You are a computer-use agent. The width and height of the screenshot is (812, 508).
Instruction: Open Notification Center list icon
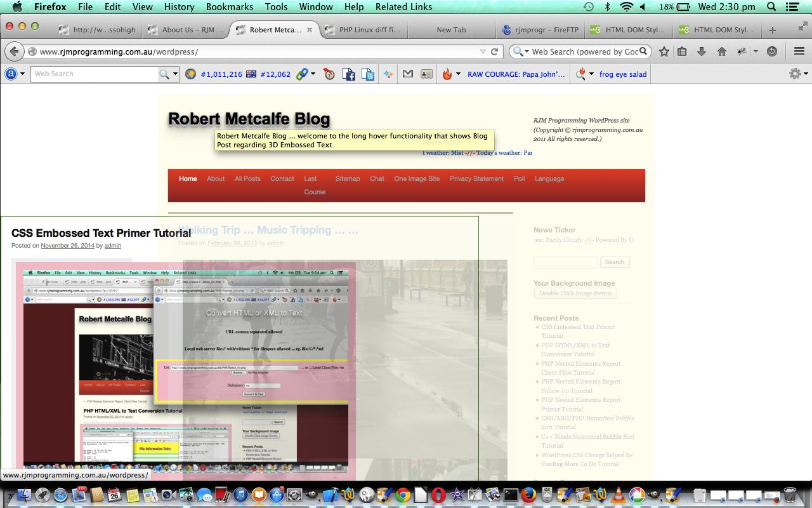(793, 7)
